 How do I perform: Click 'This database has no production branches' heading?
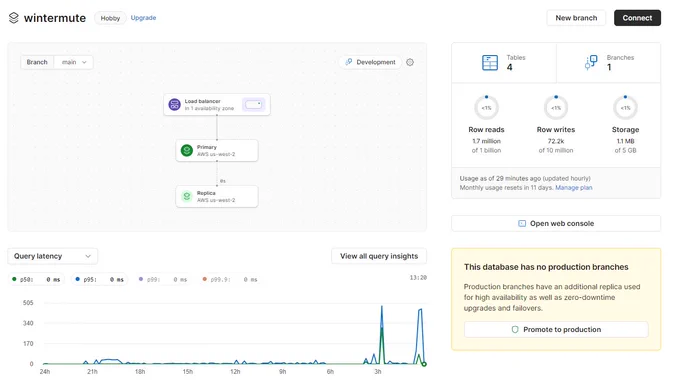pyautogui.click(x=546, y=267)
